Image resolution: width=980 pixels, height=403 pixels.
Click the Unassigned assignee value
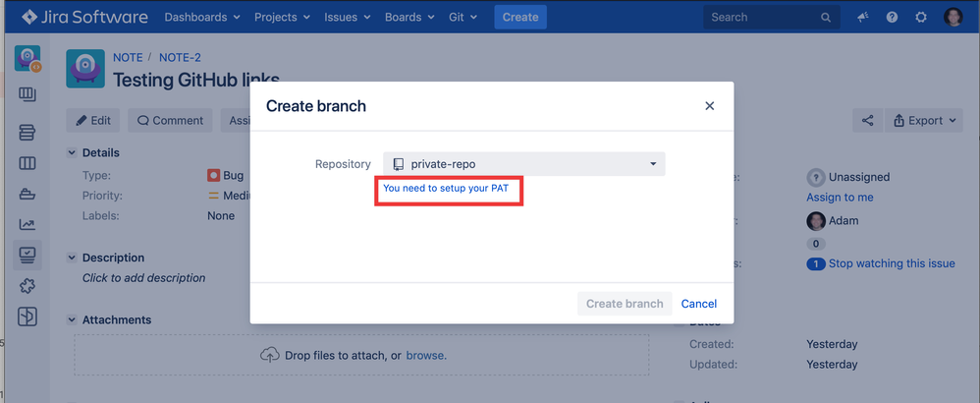click(859, 177)
